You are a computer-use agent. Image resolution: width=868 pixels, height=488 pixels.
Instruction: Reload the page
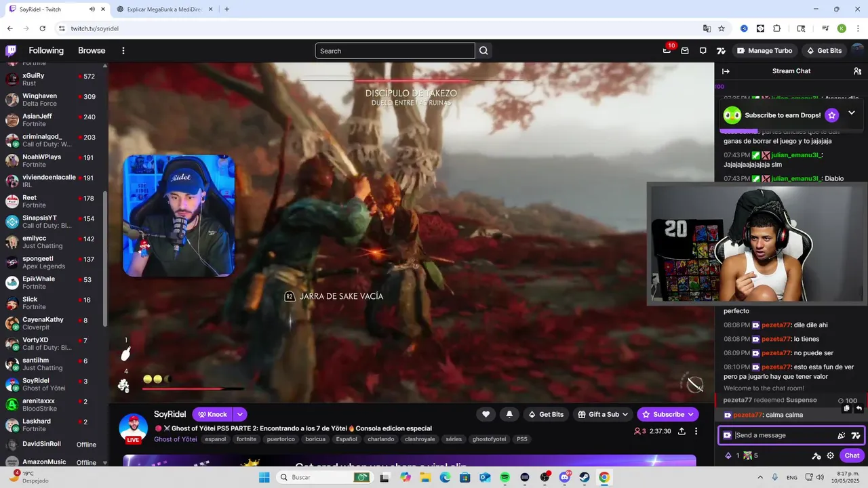43,28
